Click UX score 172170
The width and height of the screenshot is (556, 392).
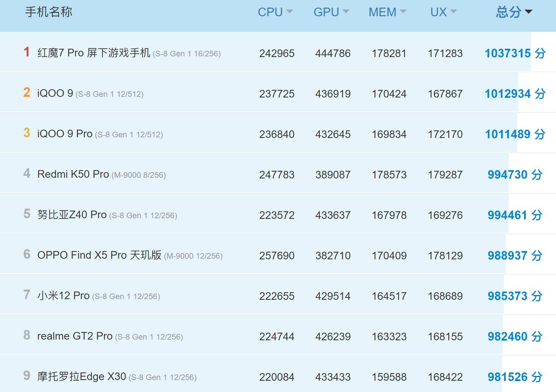click(445, 134)
